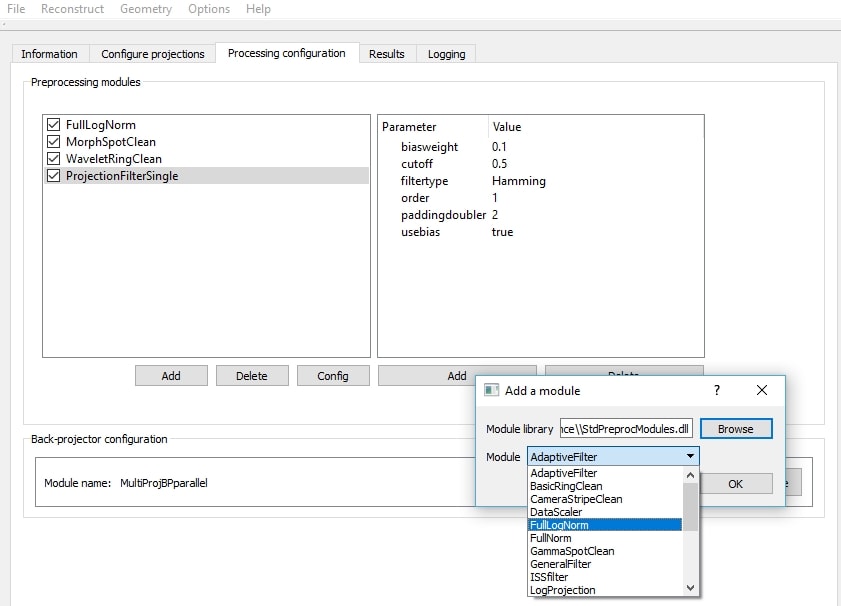This screenshot has height=606, width=841.
Task: Select DataScaler in the module dropdown
Action: (x=606, y=512)
